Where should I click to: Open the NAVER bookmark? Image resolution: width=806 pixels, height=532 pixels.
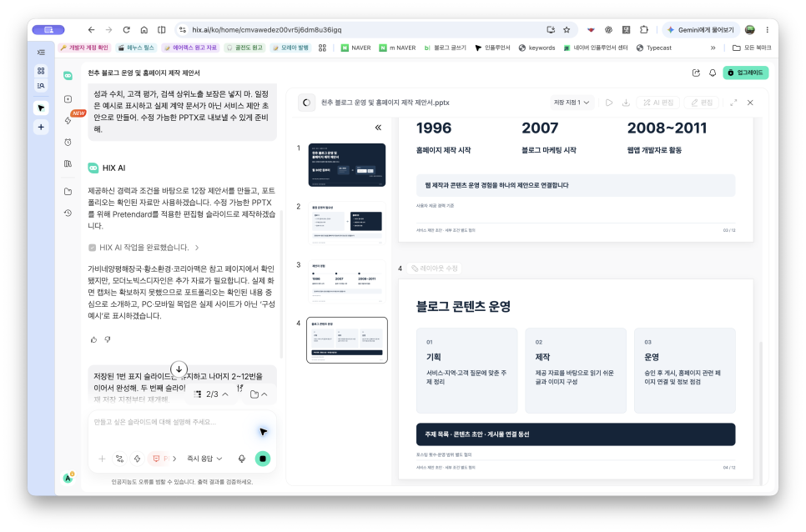tap(355, 48)
